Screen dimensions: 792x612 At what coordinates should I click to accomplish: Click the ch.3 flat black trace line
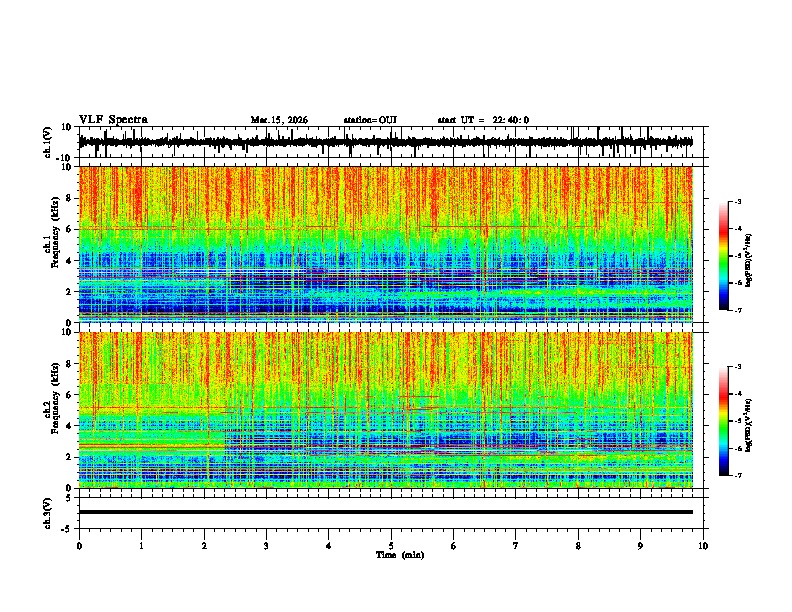pyautogui.click(x=385, y=512)
